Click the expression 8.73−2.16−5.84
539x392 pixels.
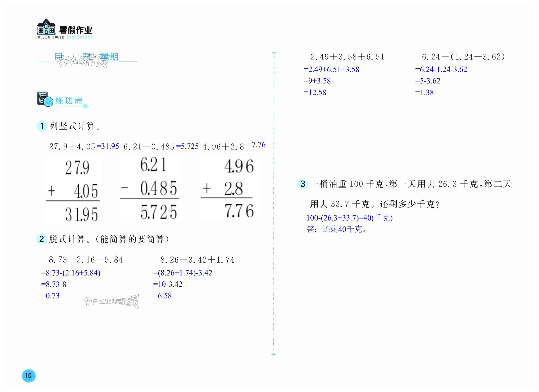(x=86, y=260)
